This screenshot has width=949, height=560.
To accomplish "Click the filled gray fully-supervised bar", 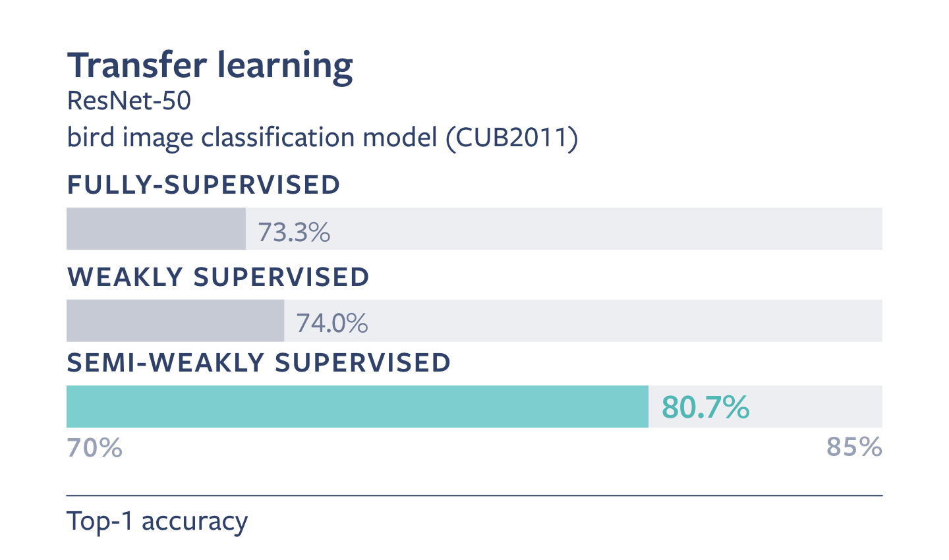I will point(156,229).
